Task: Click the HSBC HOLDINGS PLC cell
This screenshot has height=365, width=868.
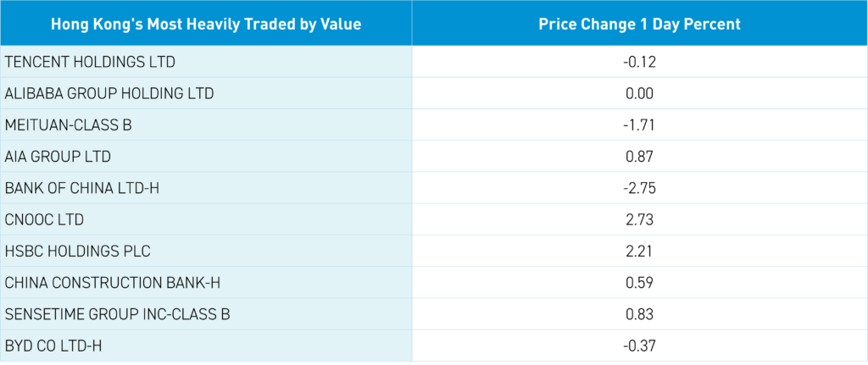Action: coord(78,251)
